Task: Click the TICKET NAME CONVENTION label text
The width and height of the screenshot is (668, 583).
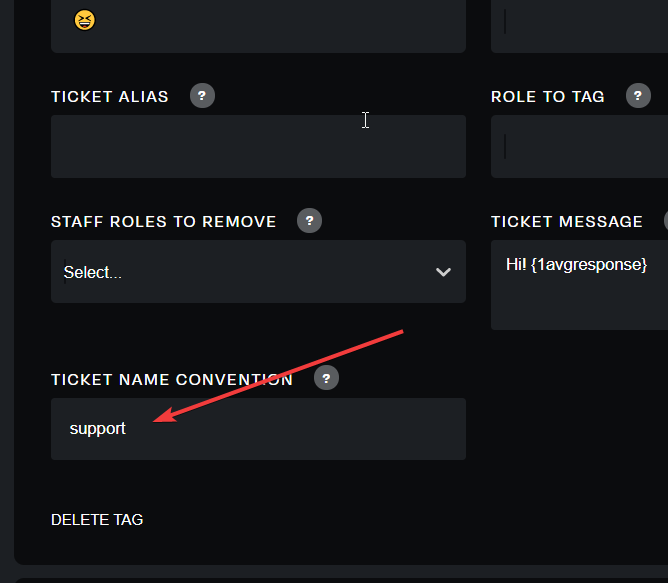Action: pos(172,379)
